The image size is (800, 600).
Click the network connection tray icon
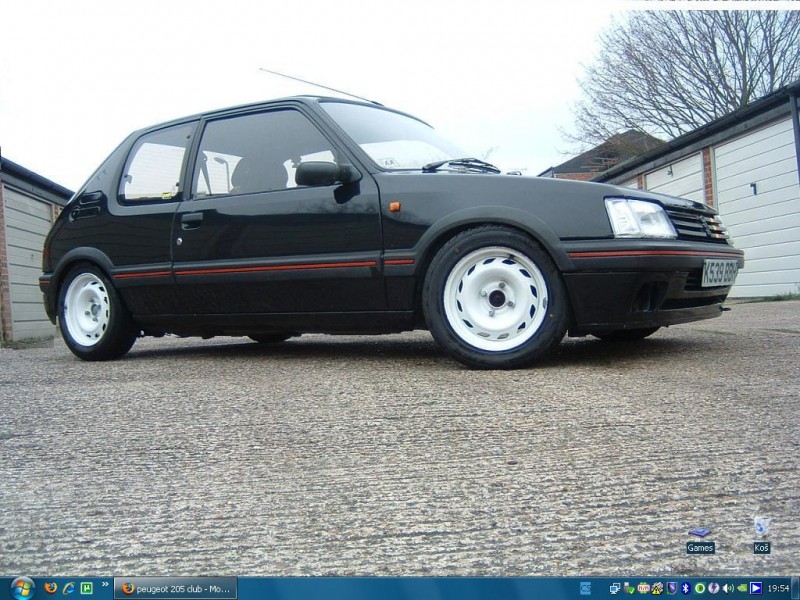[x=615, y=588]
